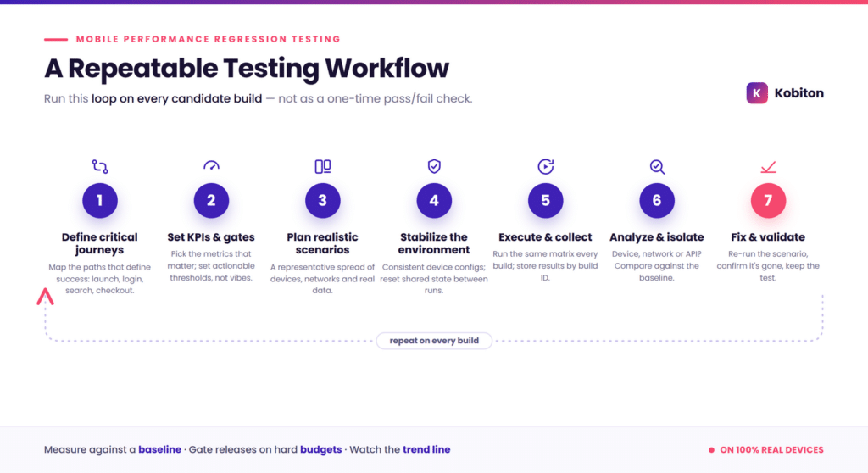Select the pink numbered circle 7
Image resolution: width=868 pixels, height=473 pixels.
768,201
